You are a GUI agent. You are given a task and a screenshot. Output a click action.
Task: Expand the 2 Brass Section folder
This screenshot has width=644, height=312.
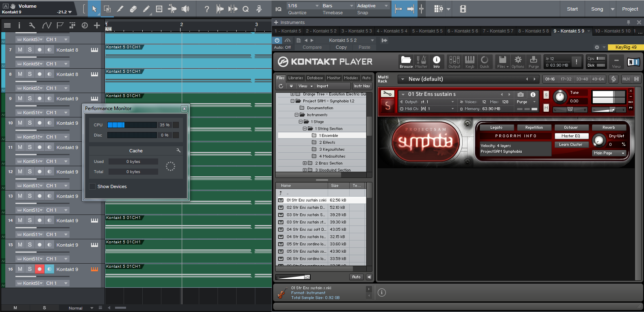305,163
